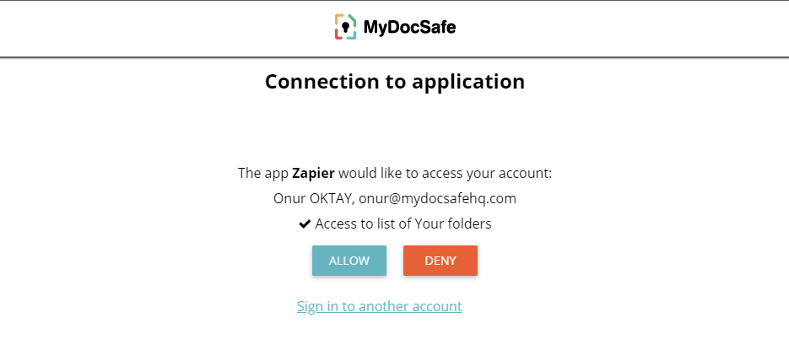The image size is (789, 360).
Task: Click the words The app before Zapier
Action: 264,174
